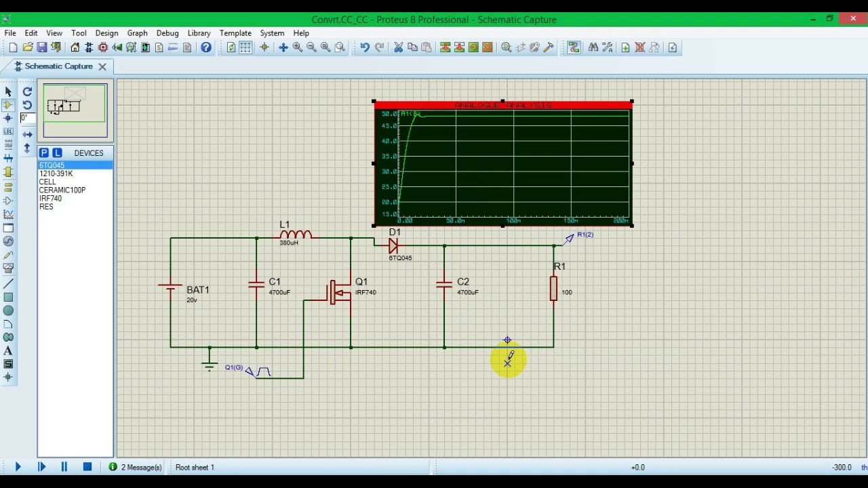Open the 2D Graphics Text tool

pyautogui.click(x=8, y=350)
